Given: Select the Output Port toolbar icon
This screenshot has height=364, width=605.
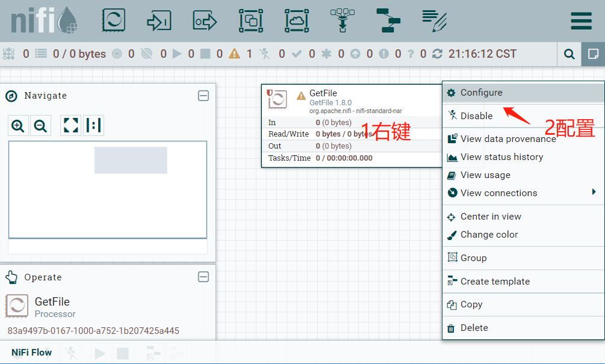Looking at the screenshot, I should tap(205, 20).
